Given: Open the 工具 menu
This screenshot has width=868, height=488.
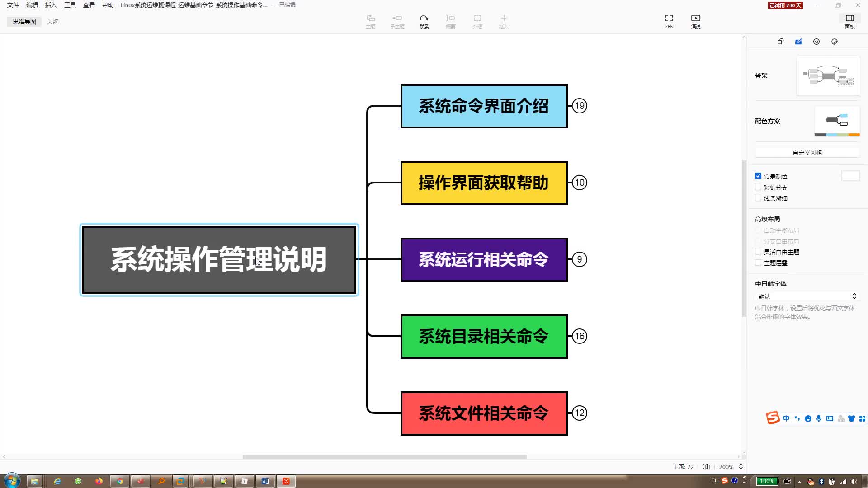Looking at the screenshot, I should point(70,5).
